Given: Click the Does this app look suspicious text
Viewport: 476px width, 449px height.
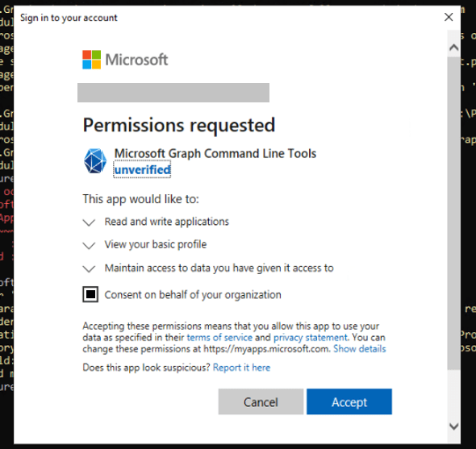Looking at the screenshot, I should pyautogui.click(x=146, y=368).
